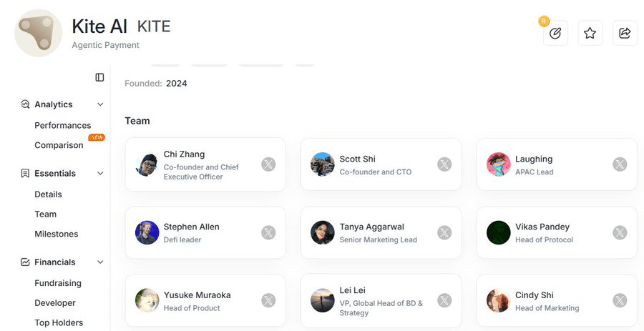Collapse the Financials section chevron
Image resolution: width=644 pixels, height=331 pixels.
pyautogui.click(x=100, y=262)
